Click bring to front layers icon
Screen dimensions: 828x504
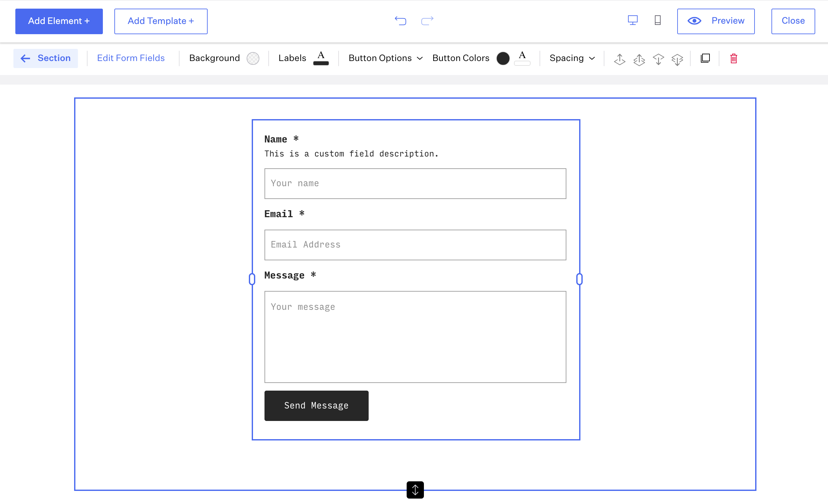click(x=639, y=59)
